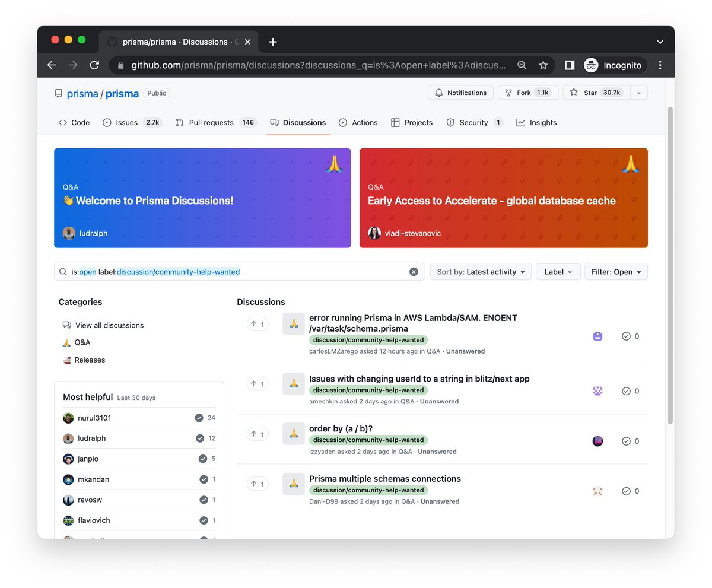This screenshot has width=712, height=588.
Task: Select the Q&A category in sidebar
Action: [x=77, y=342]
